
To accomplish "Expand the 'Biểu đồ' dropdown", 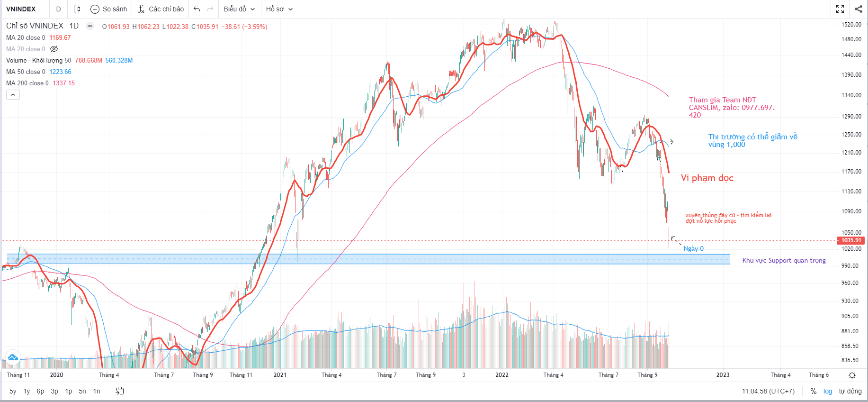I will click(239, 9).
